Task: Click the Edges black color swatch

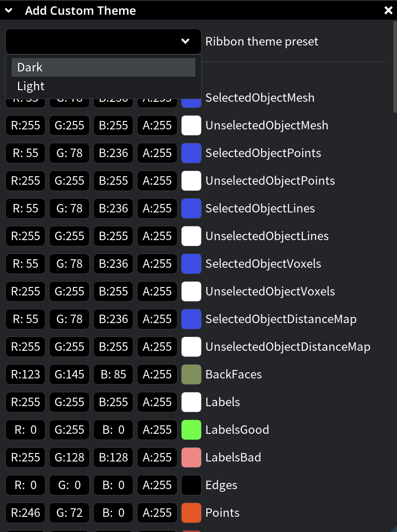Action: point(191,485)
